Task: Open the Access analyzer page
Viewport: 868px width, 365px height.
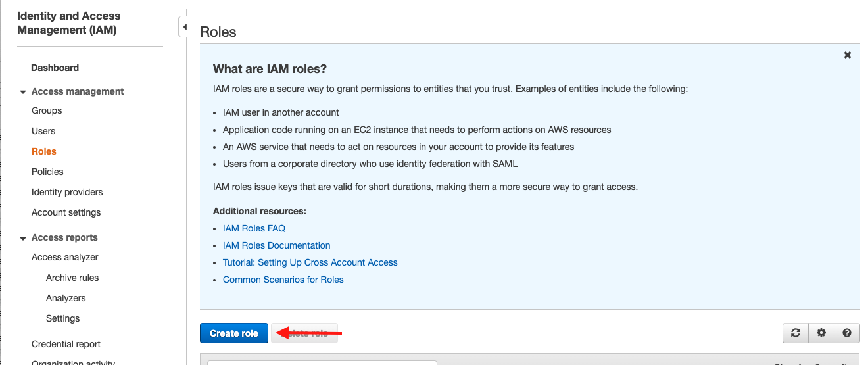Action: pos(64,257)
